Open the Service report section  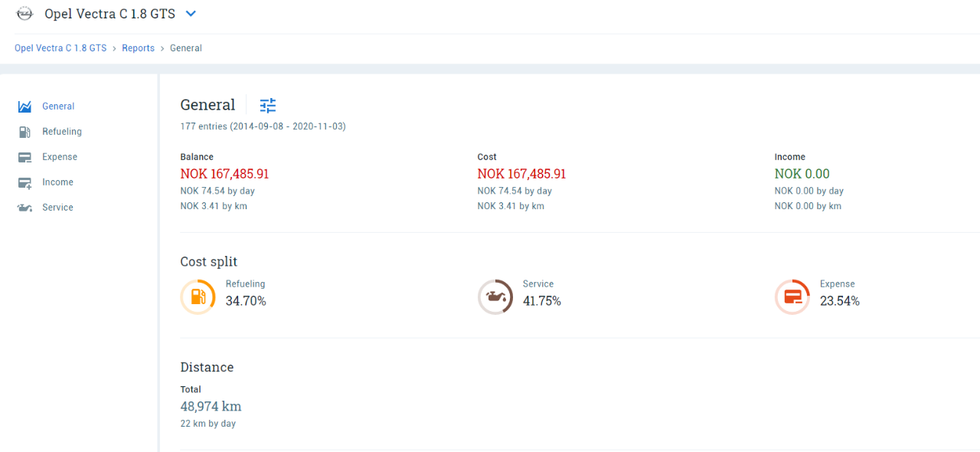57,208
